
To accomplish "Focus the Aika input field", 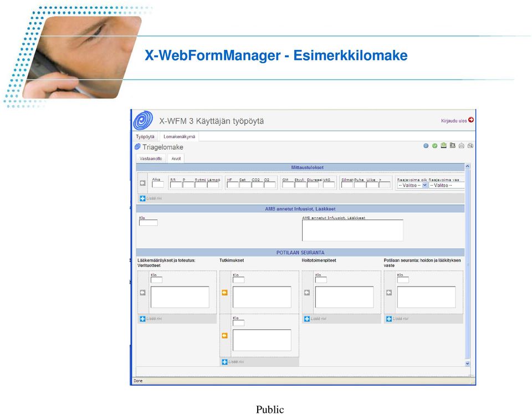I will pos(158,185).
